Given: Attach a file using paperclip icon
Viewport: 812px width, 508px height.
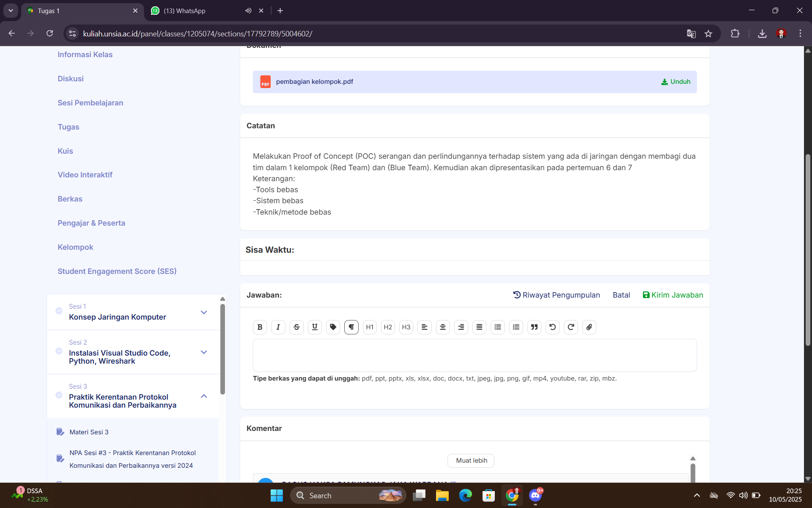Looking at the screenshot, I should (x=589, y=327).
